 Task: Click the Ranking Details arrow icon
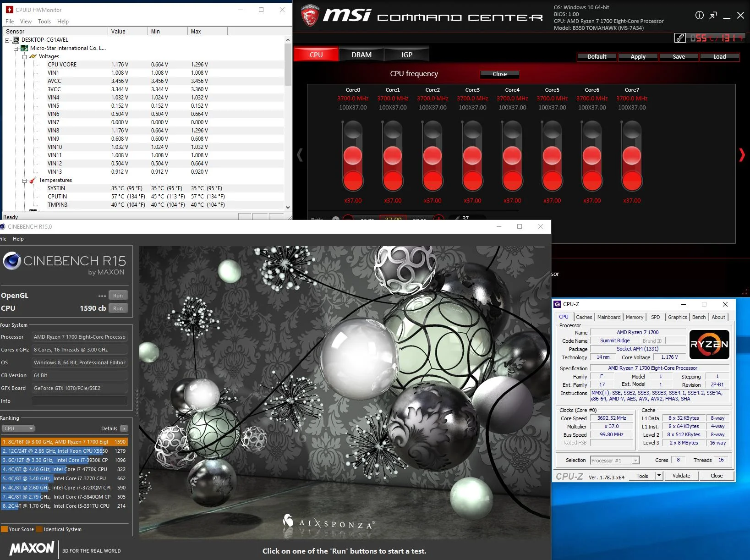(124, 428)
